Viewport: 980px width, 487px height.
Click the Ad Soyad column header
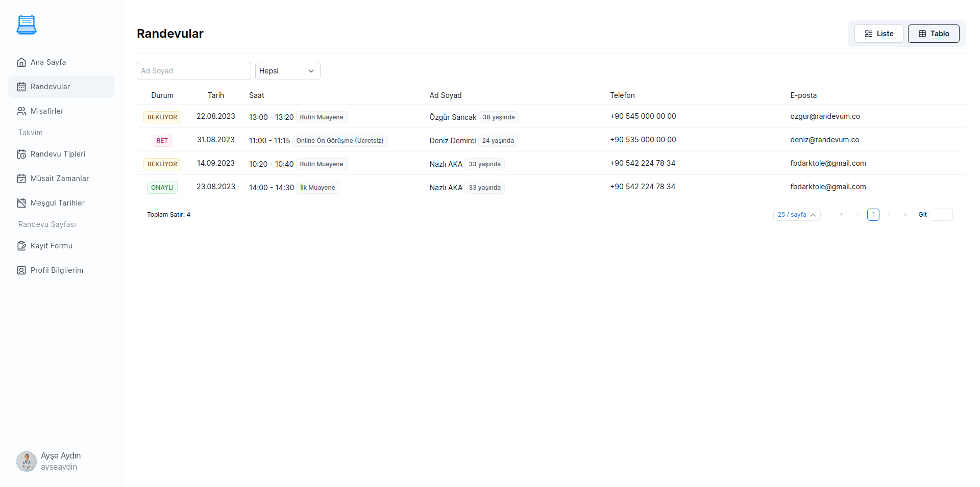click(x=446, y=95)
